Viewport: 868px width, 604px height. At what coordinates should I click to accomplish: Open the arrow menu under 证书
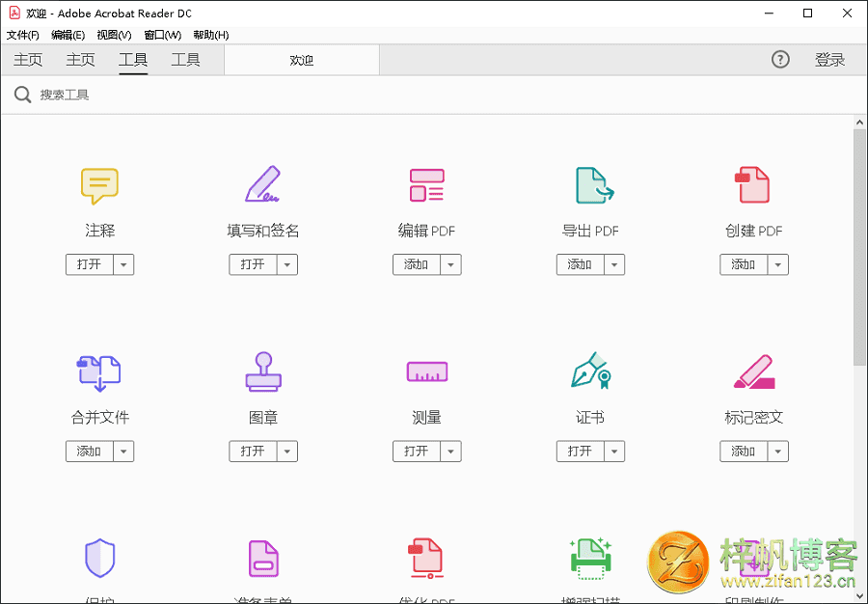(x=614, y=452)
